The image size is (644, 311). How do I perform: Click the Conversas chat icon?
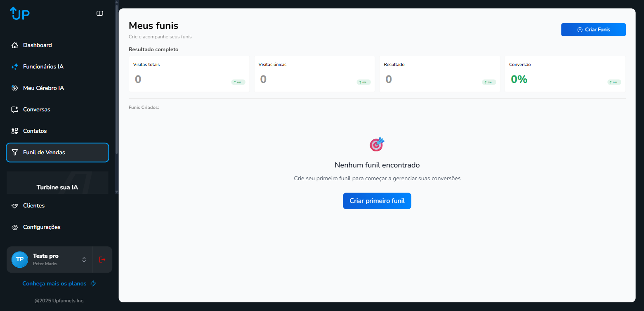(x=15, y=110)
